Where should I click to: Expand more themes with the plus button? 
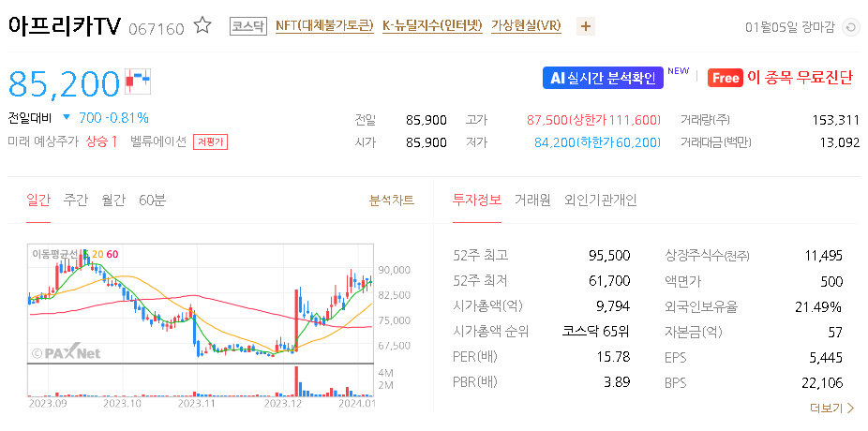pos(586,26)
